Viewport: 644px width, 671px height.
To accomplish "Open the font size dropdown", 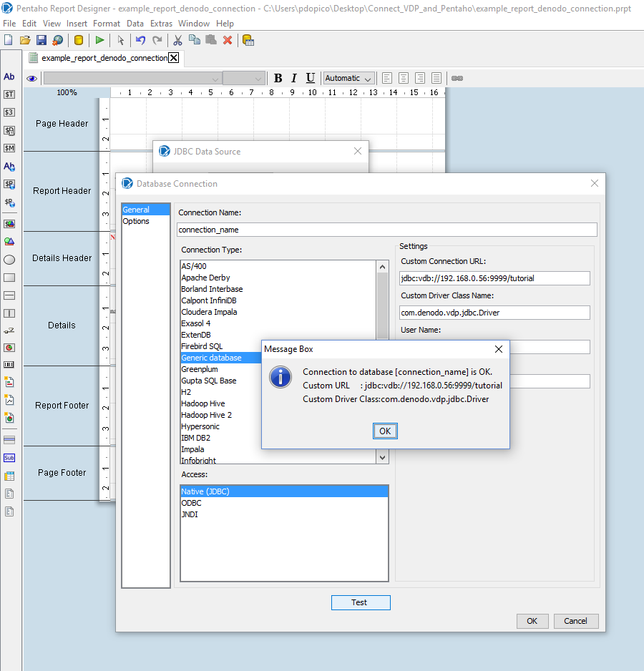I will [243, 78].
